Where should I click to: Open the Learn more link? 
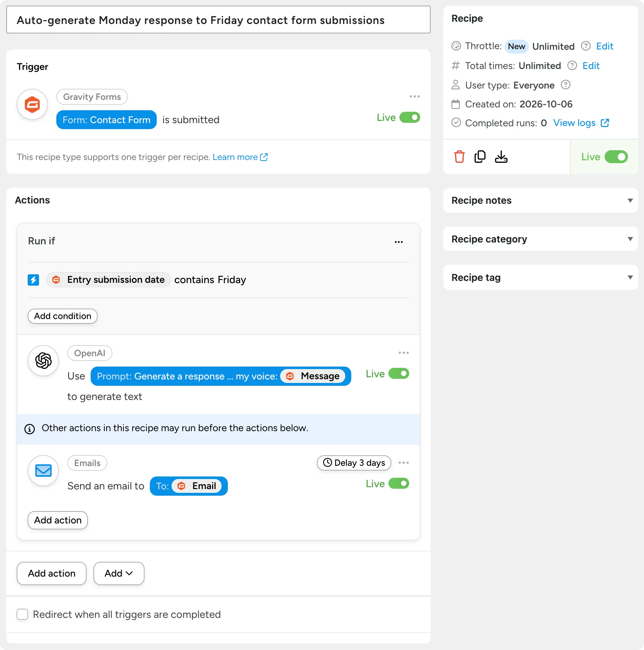tap(240, 157)
